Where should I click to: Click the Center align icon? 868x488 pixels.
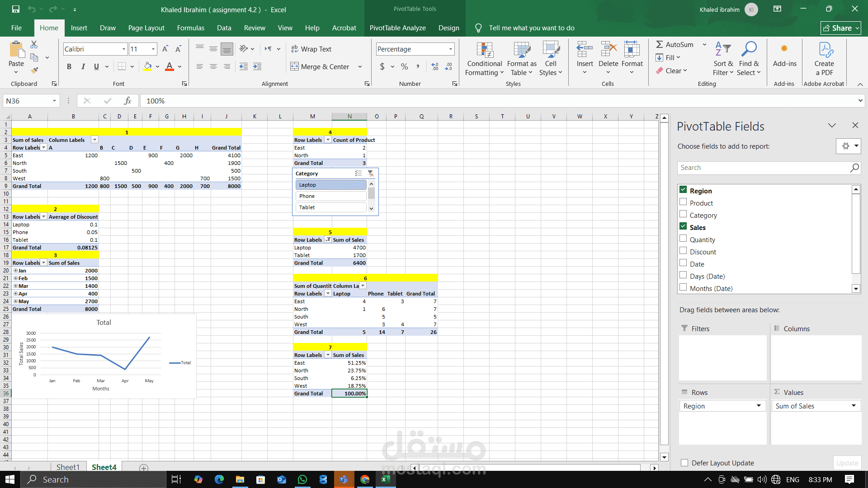click(x=213, y=67)
